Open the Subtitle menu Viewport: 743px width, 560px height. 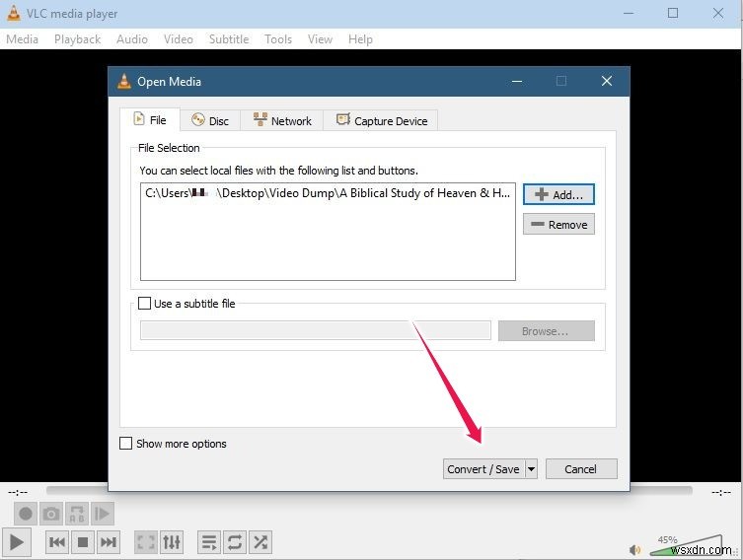tap(229, 39)
